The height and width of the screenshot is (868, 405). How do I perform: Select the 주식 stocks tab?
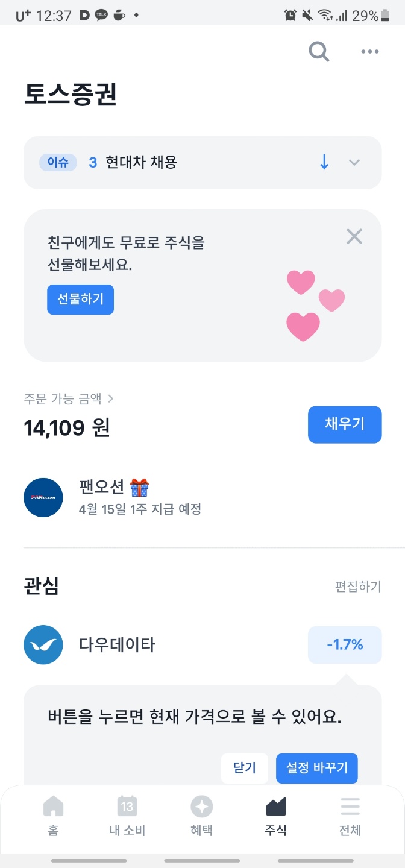click(x=275, y=816)
